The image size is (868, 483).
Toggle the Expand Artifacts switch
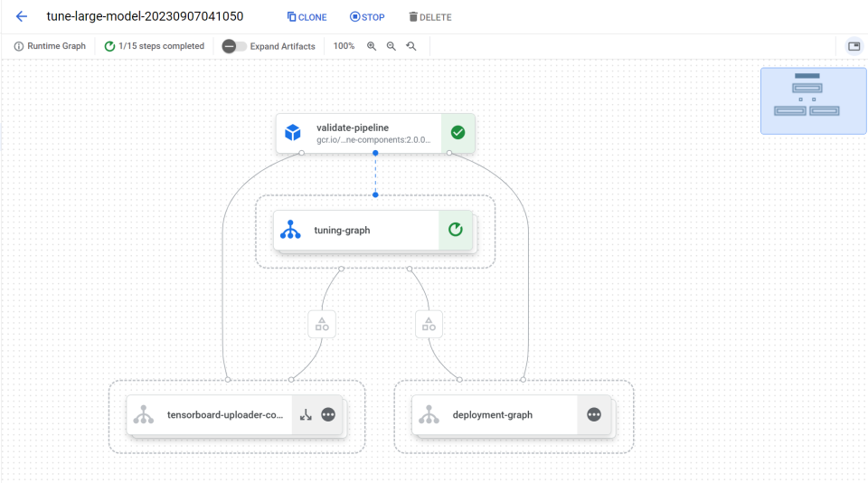click(234, 46)
